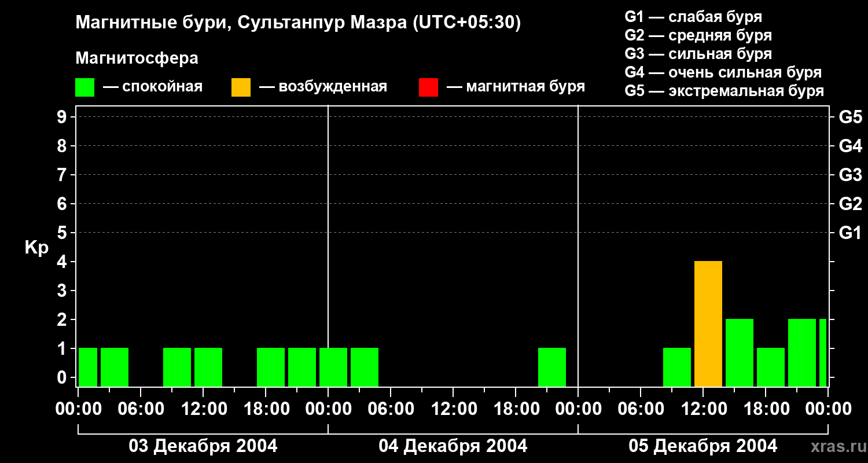The height and width of the screenshot is (463, 868).
Task: Click the "G1 — слабая буря" legend line
Action: click(693, 17)
